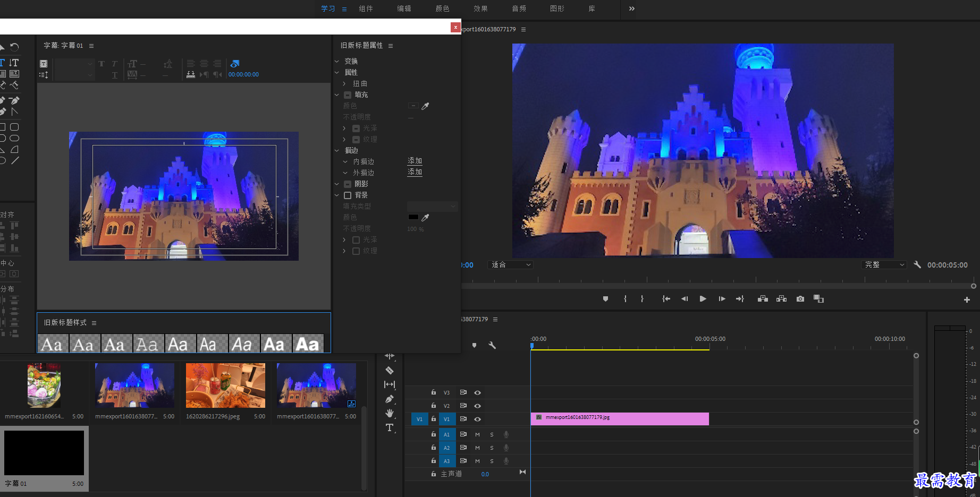Image resolution: width=980 pixels, height=497 pixels.
Task: Open roll/crawl options in title panel
Action: pos(44,75)
